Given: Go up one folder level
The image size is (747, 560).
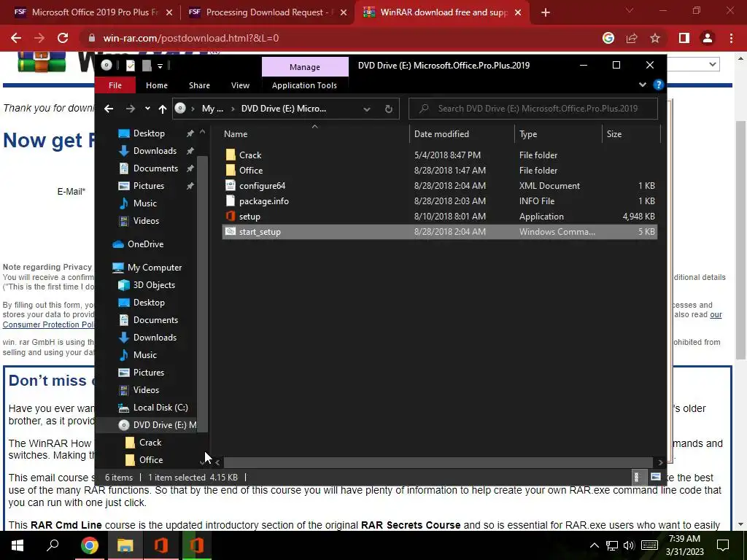Looking at the screenshot, I should [x=163, y=109].
